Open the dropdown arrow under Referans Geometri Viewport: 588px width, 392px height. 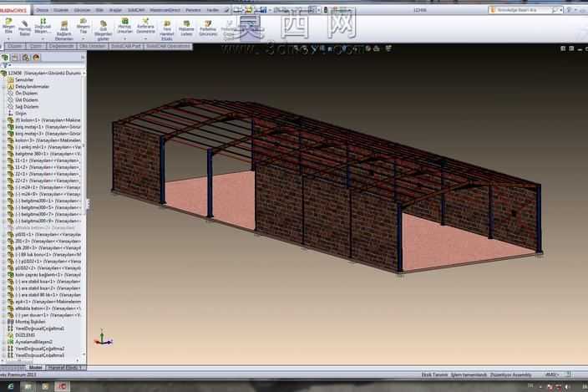click(x=145, y=38)
